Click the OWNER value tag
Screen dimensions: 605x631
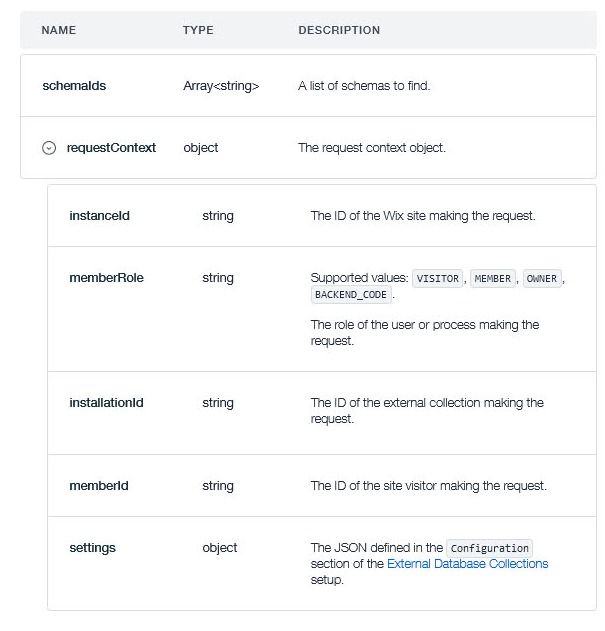click(x=543, y=279)
